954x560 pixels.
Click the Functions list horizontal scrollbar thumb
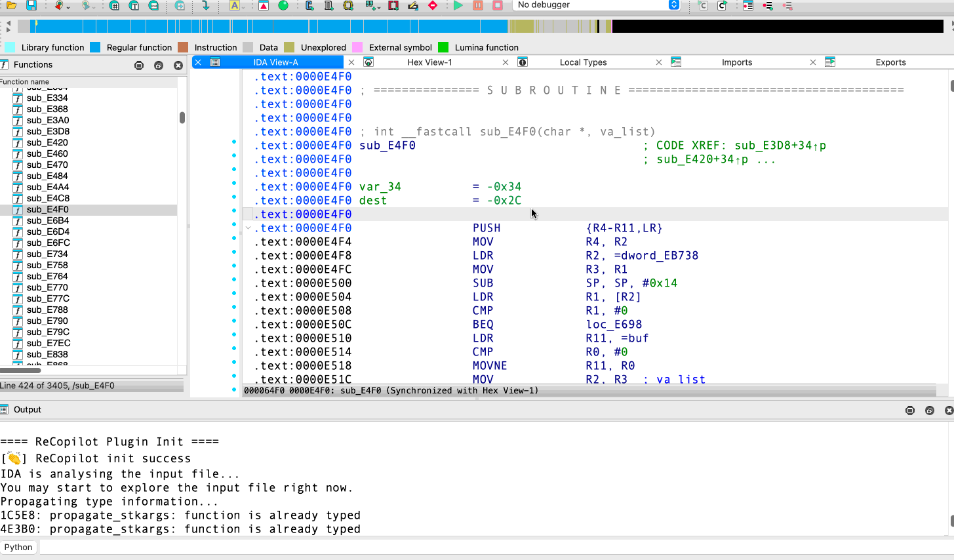20,370
